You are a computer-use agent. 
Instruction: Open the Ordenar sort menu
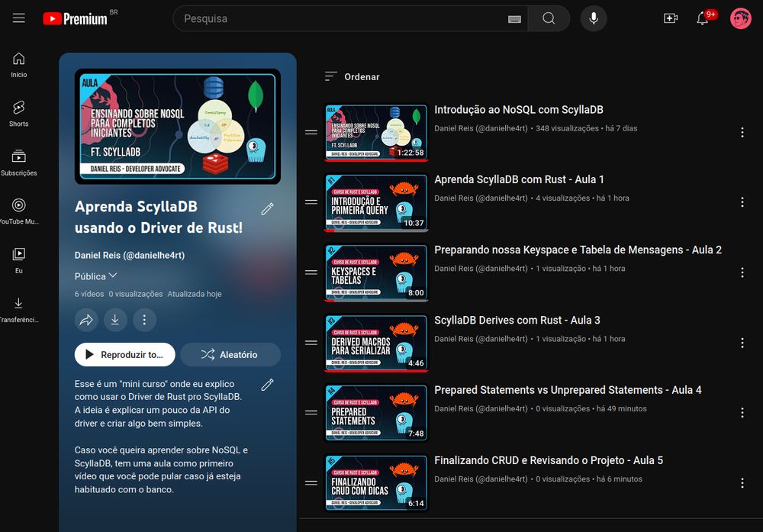(x=353, y=77)
